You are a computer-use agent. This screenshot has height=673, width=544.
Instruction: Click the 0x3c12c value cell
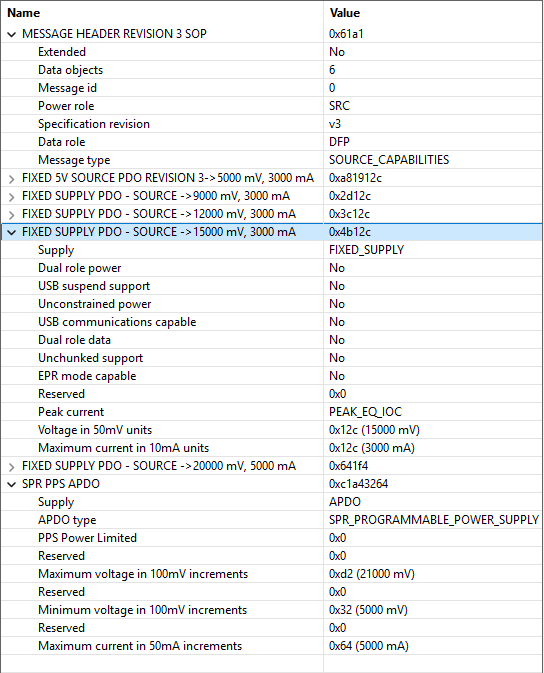pyautogui.click(x=349, y=214)
